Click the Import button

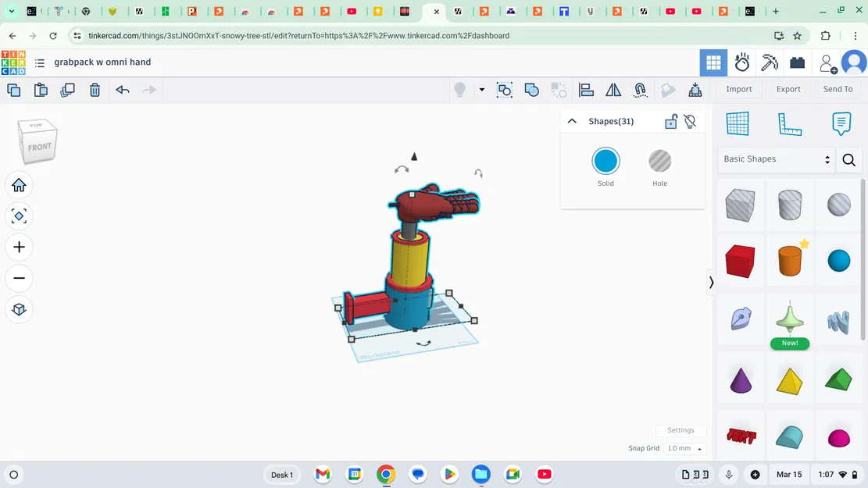click(738, 89)
